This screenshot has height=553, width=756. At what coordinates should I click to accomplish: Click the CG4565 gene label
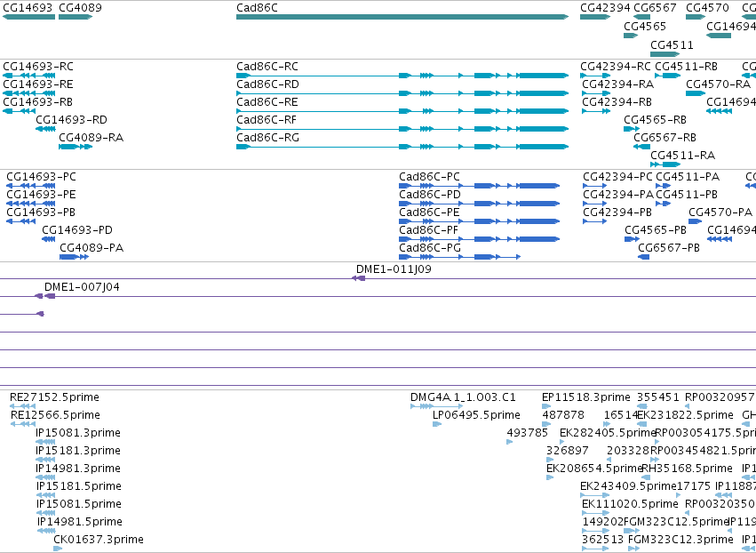pyautogui.click(x=645, y=26)
